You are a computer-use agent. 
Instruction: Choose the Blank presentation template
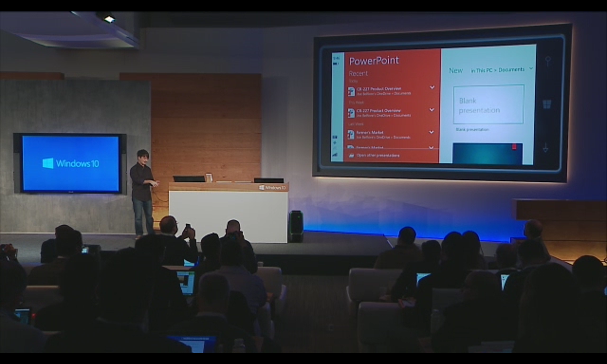(488, 105)
